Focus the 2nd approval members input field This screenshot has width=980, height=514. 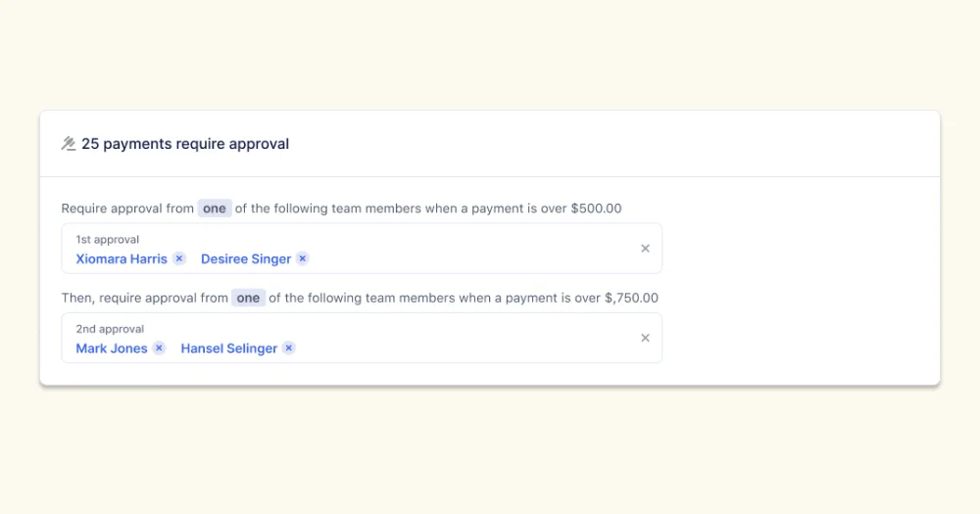470,348
